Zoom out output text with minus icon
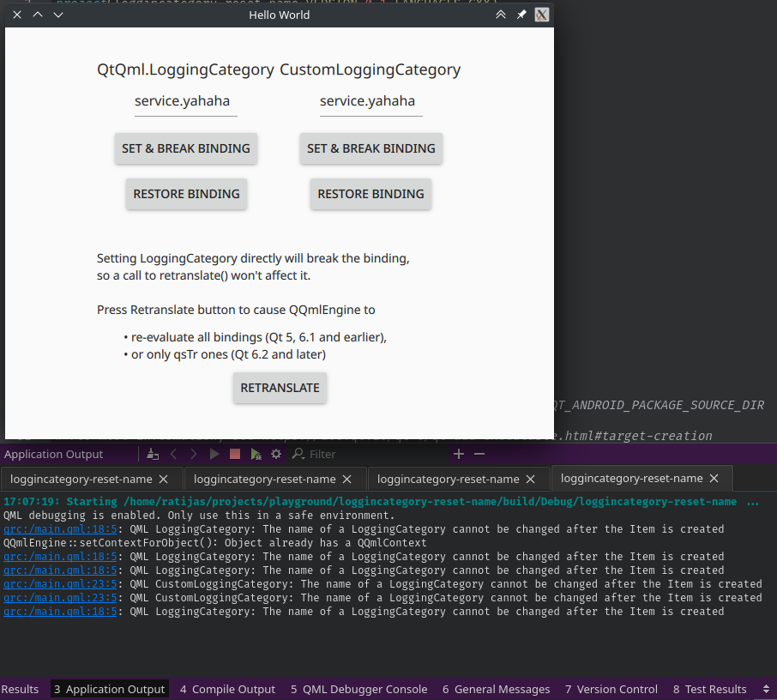The image size is (777, 700). click(x=479, y=454)
